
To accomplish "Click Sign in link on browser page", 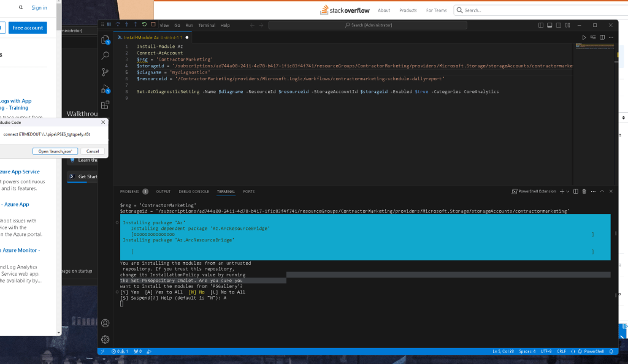I will [x=39, y=7].
